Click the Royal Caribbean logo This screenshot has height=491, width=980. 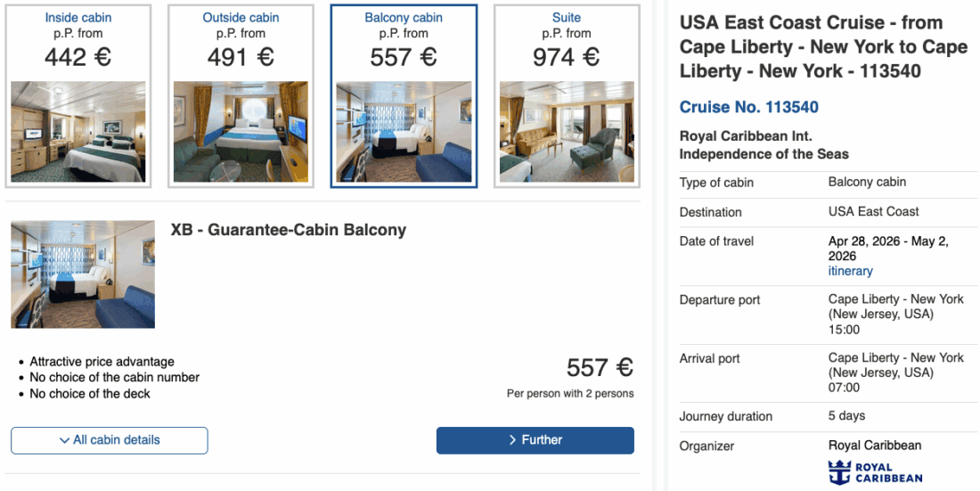(876, 472)
